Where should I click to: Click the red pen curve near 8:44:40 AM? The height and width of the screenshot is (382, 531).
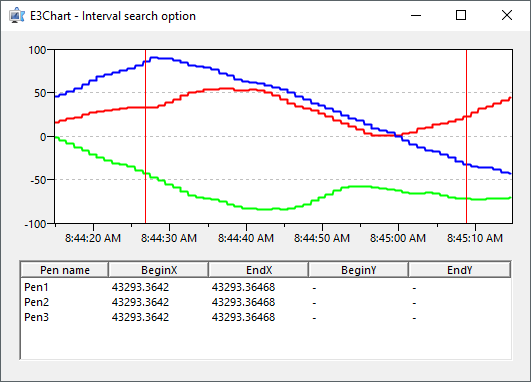pyautogui.click(x=246, y=90)
